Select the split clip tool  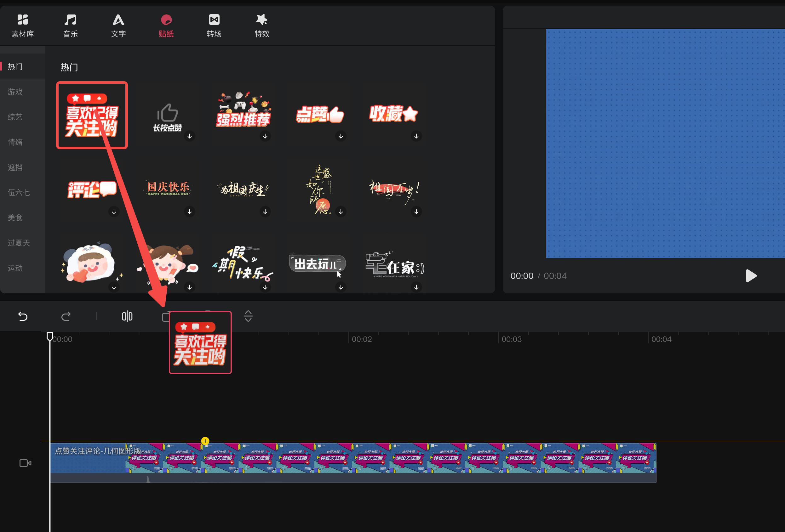(127, 316)
